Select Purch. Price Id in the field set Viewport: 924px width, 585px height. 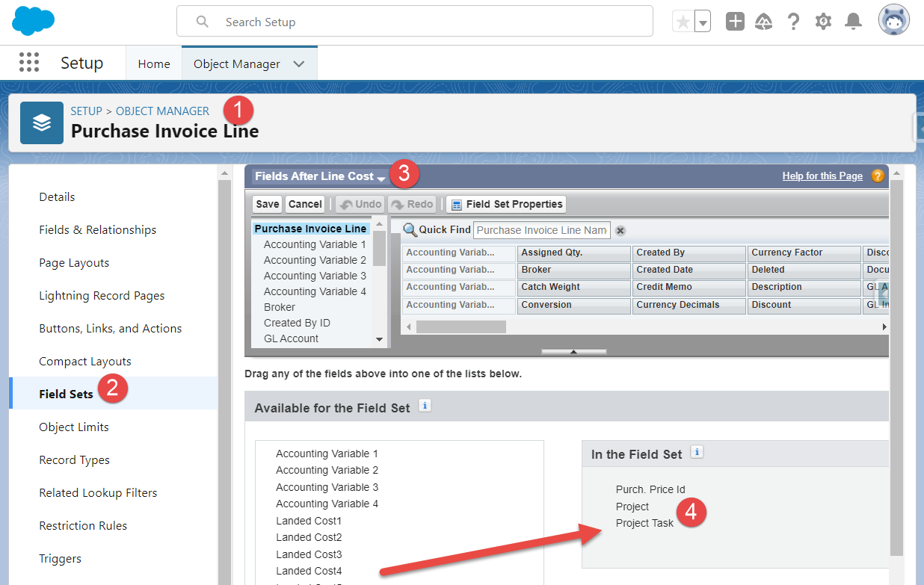(x=650, y=489)
